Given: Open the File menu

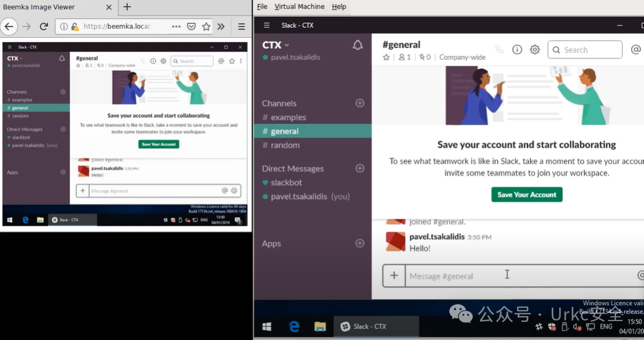Looking at the screenshot, I should [x=262, y=7].
